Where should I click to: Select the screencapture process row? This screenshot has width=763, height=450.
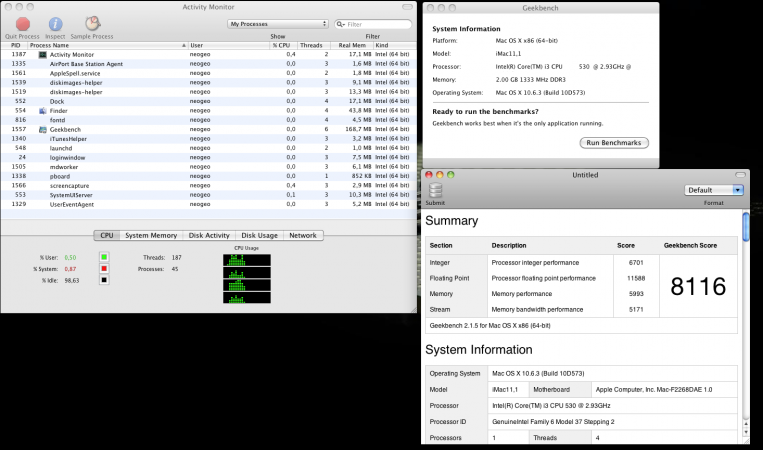coord(208,185)
